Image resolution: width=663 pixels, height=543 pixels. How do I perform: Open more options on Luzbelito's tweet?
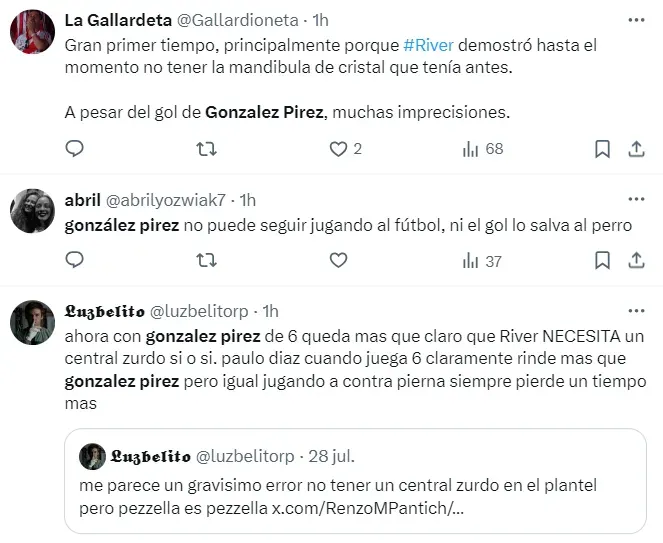pyautogui.click(x=636, y=310)
